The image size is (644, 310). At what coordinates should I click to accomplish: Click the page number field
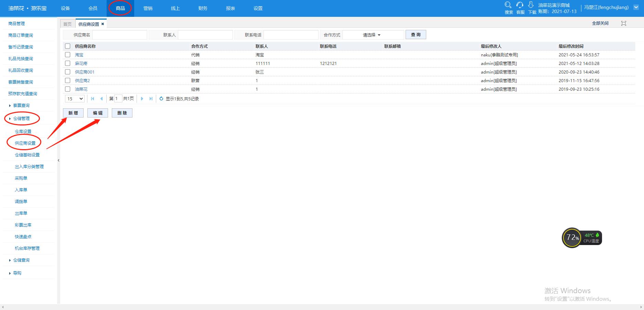[118, 99]
